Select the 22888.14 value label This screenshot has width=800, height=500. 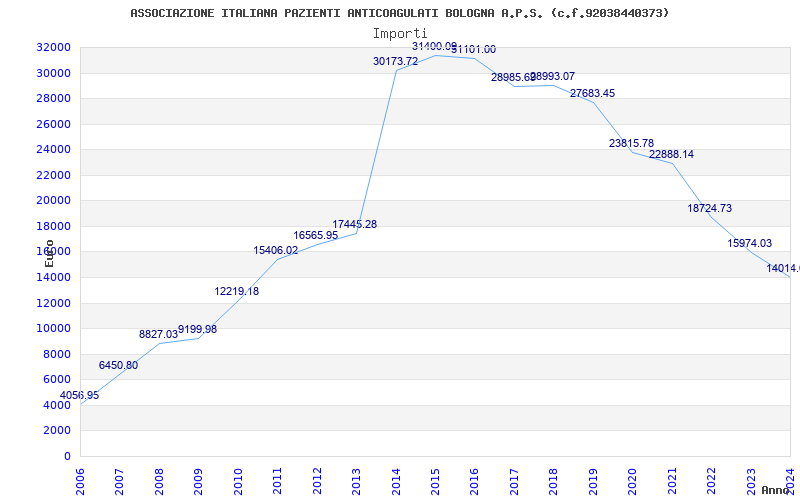(x=671, y=155)
